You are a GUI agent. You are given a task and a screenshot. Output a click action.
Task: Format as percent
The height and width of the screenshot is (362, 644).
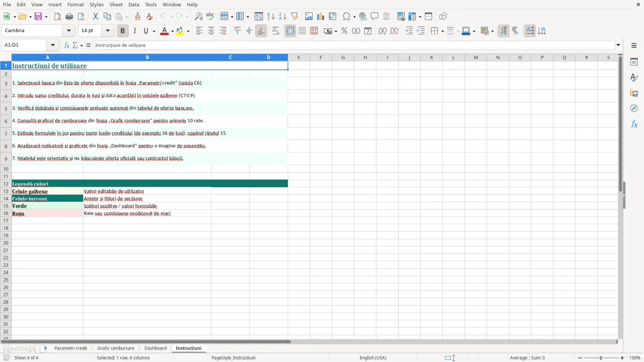point(345,31)
